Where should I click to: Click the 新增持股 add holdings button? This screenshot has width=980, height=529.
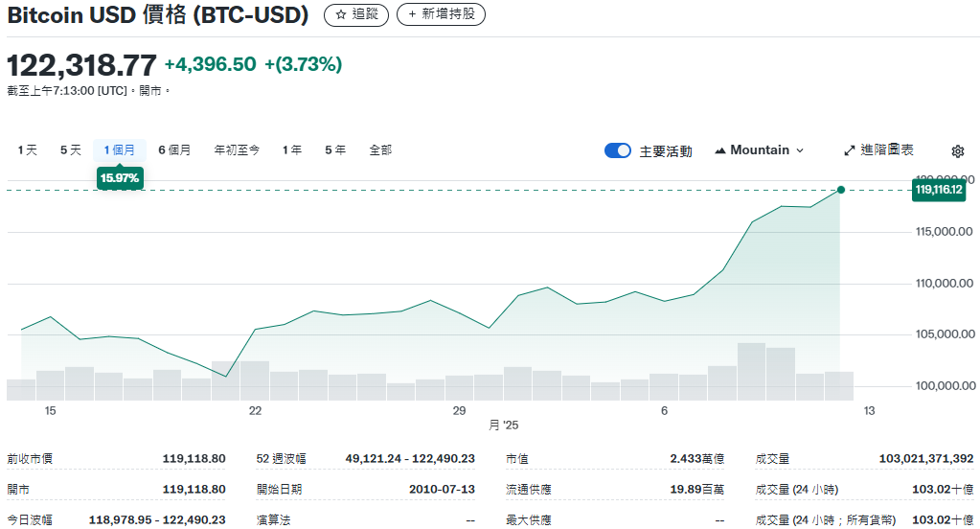pyautogui.click(x=442, y=14)
